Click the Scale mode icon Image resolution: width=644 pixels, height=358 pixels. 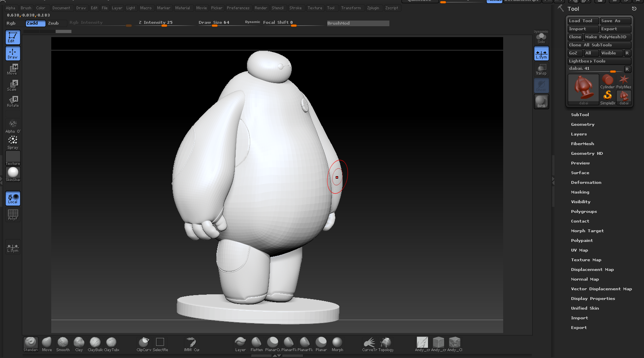13,85
